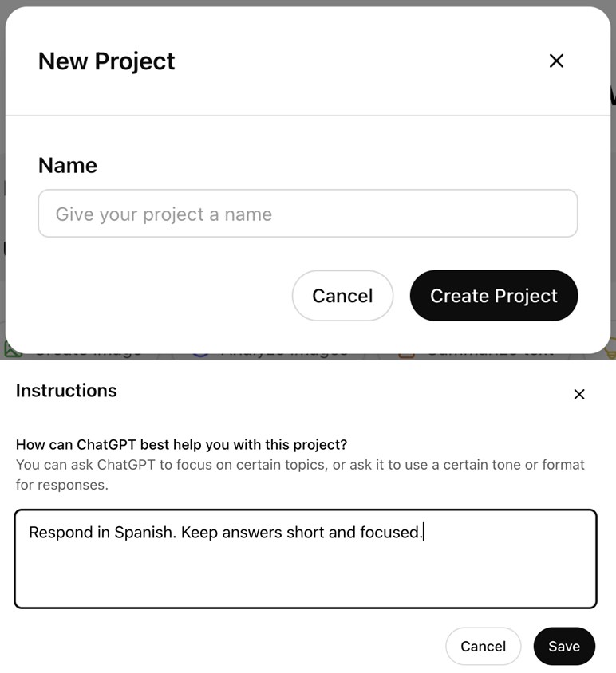The height and width of the screenshot is (673, 616).
Task: Click the green Create image icon behind dialog
Action: [13, 349]
